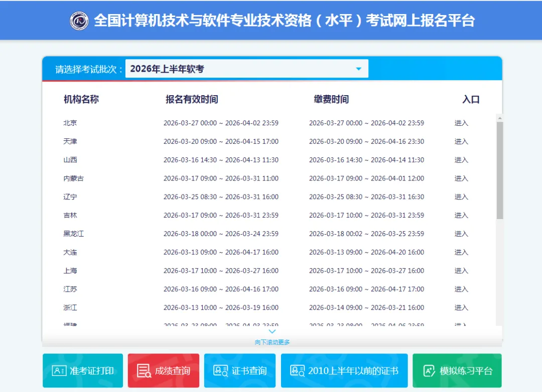
Task: Select the 天津 row entry link
Action: click(461, 141)
